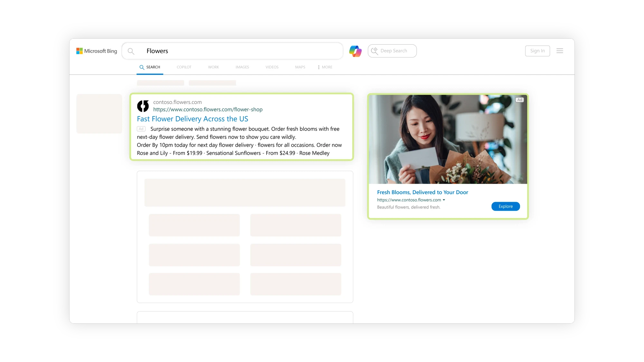
Task: Switch to the WORK tab
Action: 213,67
